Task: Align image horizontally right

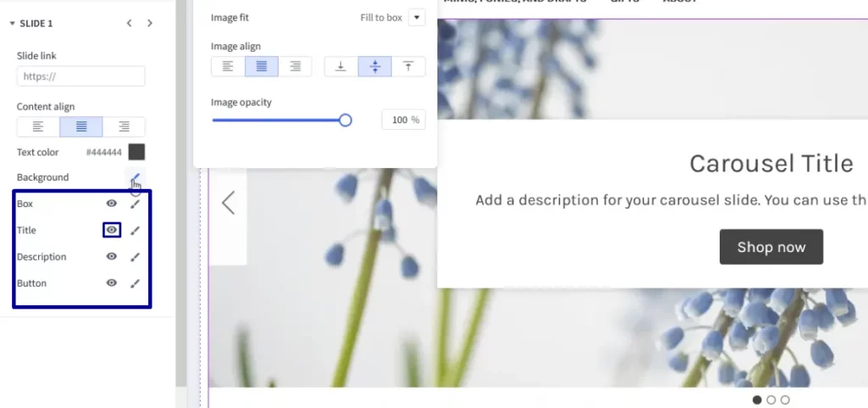Action: click(295, 66)
